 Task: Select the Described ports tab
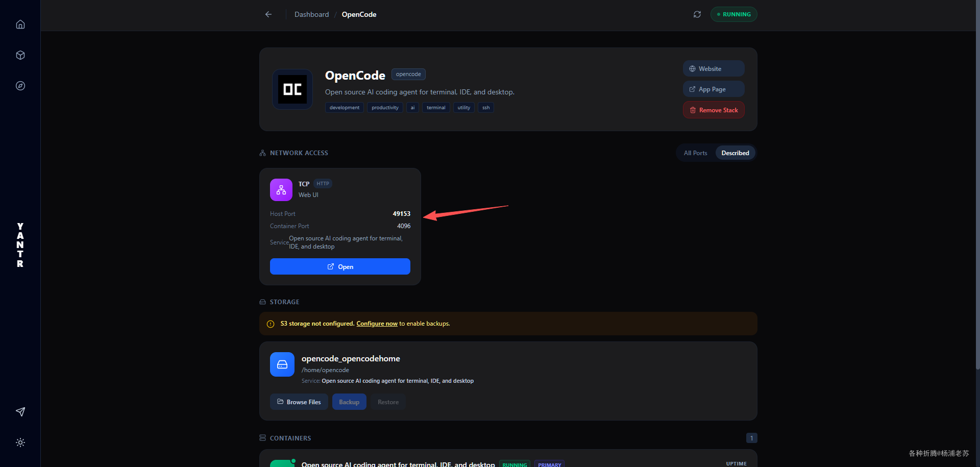pyautogui.click(x=736, y=153)
